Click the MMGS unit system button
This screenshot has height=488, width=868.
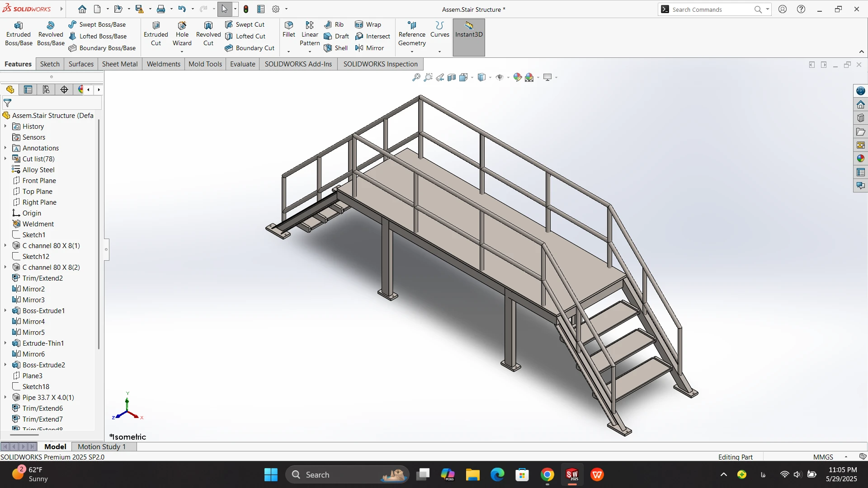(823, 457)
